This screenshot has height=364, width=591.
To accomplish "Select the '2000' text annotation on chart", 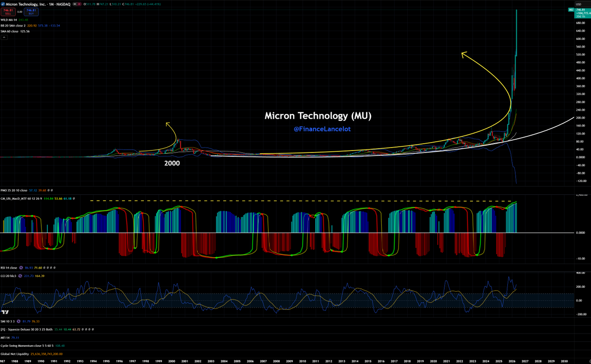I will click(172, 163).
